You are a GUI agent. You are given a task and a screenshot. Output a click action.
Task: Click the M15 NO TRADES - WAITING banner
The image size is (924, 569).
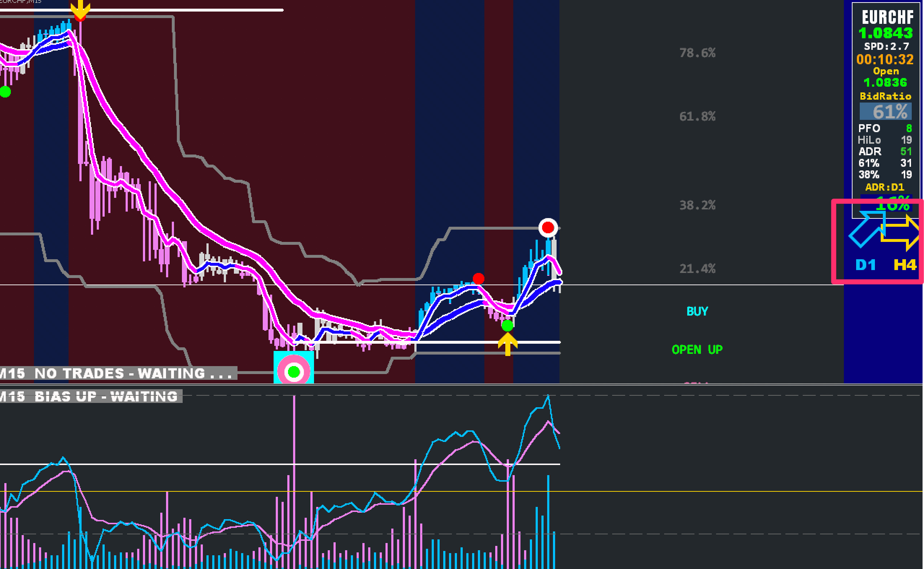coord(118,373)
